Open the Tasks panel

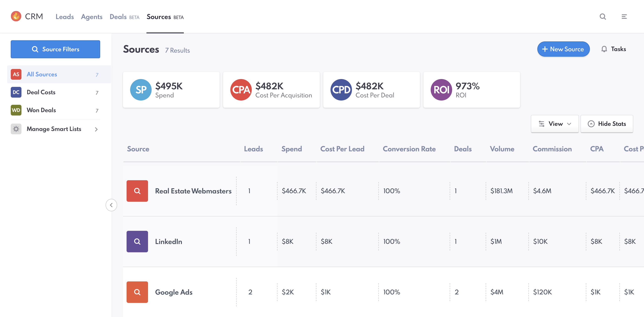pyautogui.click(x=614, y=49)
